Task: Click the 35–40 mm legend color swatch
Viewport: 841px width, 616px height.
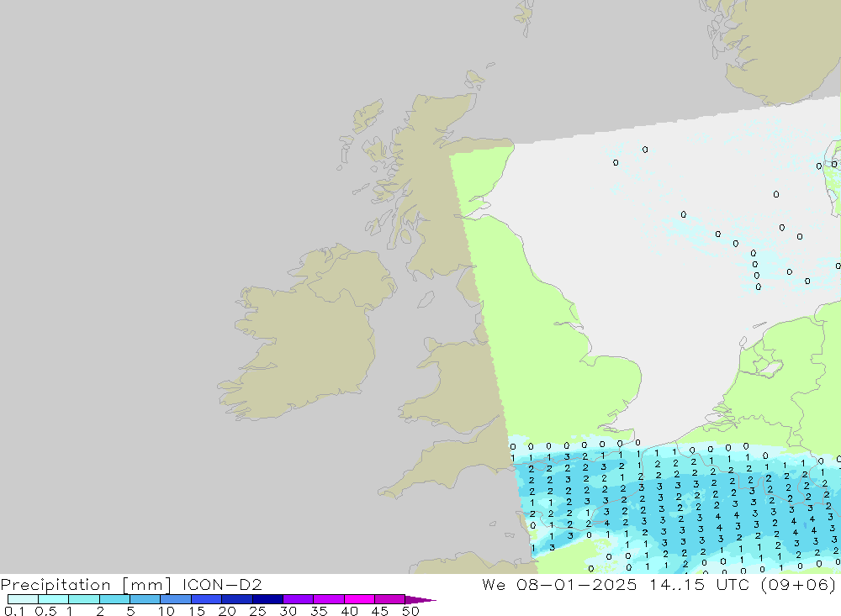Action: 329,599
